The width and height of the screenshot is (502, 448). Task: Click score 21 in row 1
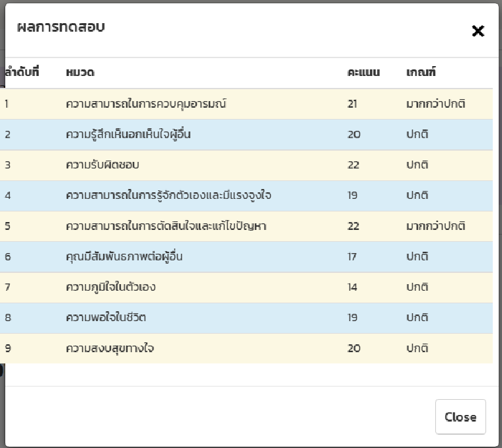coord(352,104)
